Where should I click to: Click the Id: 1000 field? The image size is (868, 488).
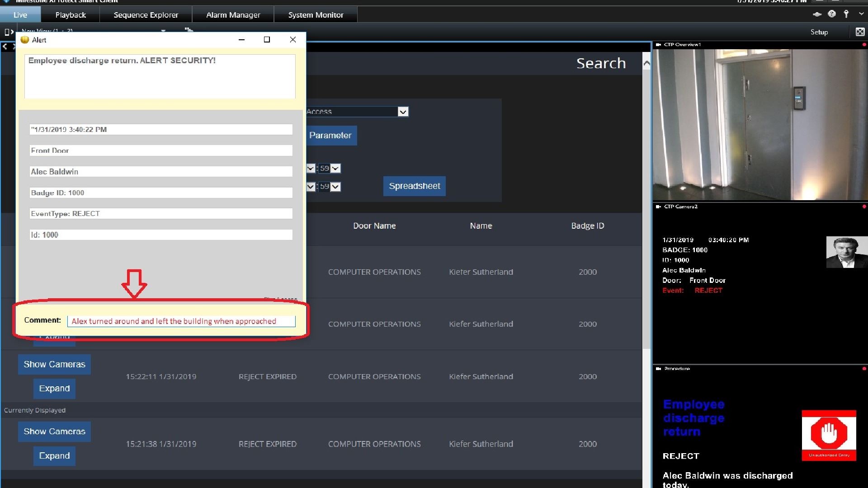tap(161, 235)
